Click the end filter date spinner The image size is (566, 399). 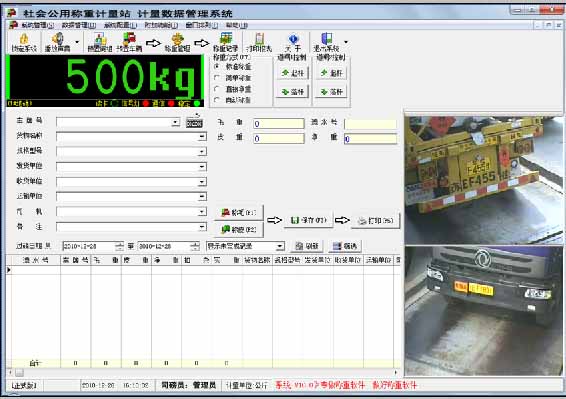(x=195, y=246)
